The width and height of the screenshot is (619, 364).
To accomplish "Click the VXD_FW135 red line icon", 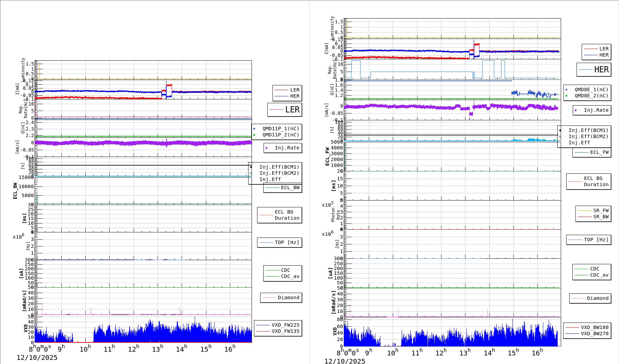I will pyautogui.click(x=263, y=331).
